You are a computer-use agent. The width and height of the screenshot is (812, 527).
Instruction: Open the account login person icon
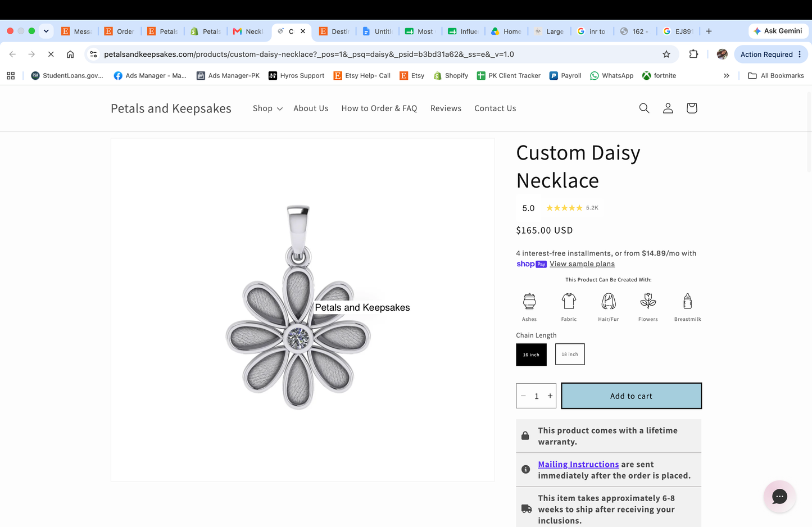point(668,108)
